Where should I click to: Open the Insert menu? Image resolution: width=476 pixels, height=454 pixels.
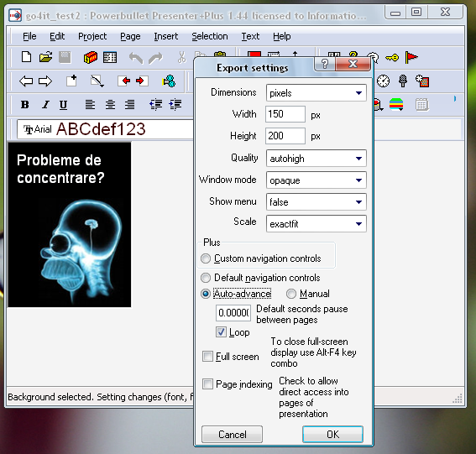tap(165, 36)
